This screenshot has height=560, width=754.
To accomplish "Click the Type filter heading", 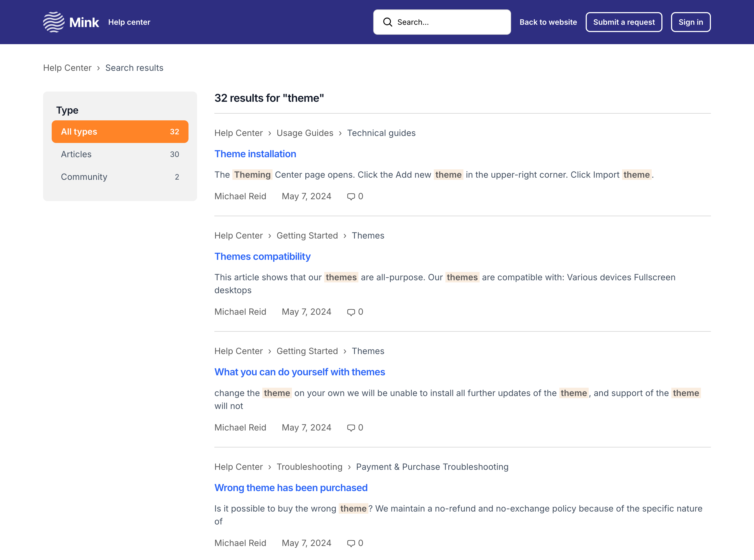I will click(x=67, y=110).
